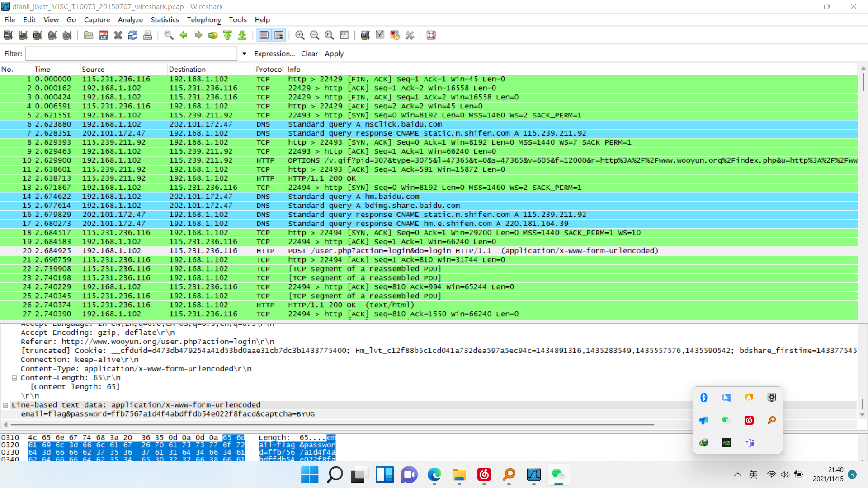This screenshot has width=868, height=488.
Task: Click into the Filter input field
Action: pyautogui.click(x=131, y=54)
